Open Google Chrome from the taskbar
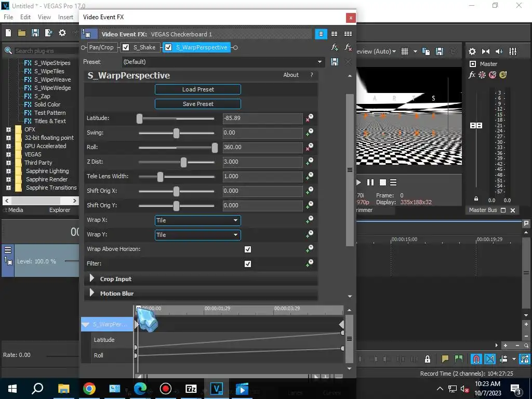The width and height of the screenshot is (532, 399). point(89,389)
